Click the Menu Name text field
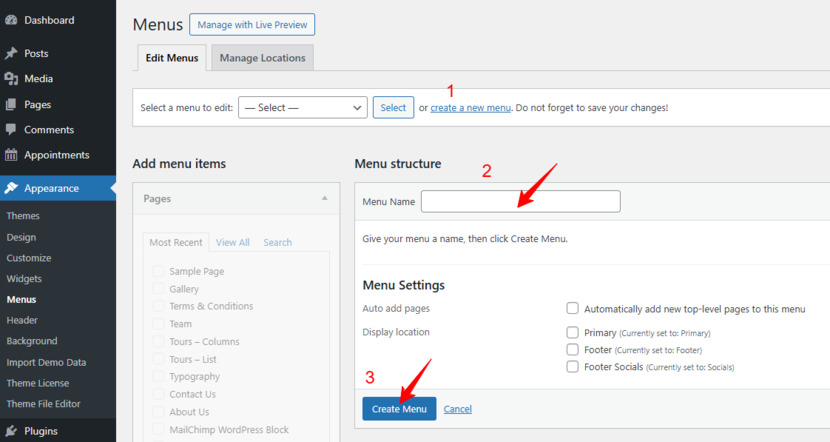This screenshot has width=830, height=442. click(x=520, y=202)
